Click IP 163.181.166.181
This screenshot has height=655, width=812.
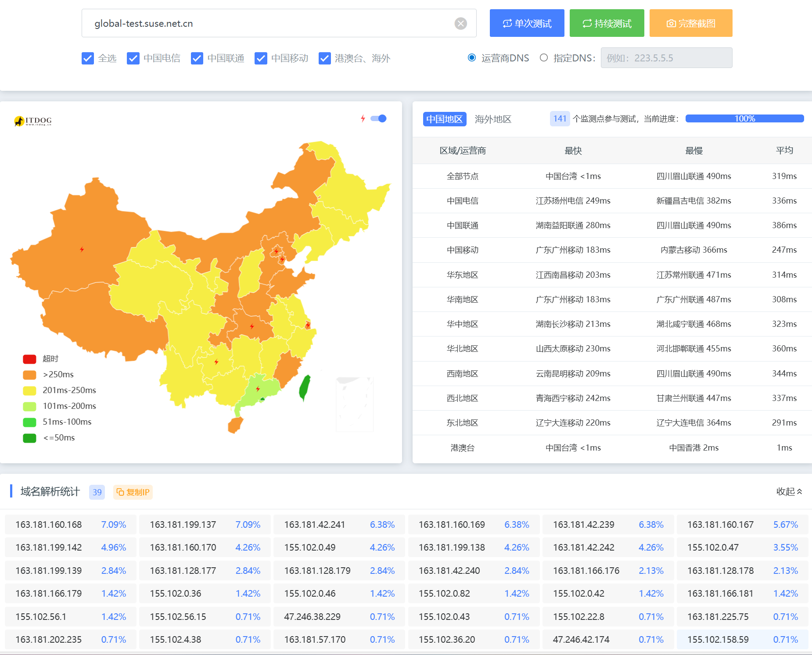pyautogui.click(x=720, y=594)
